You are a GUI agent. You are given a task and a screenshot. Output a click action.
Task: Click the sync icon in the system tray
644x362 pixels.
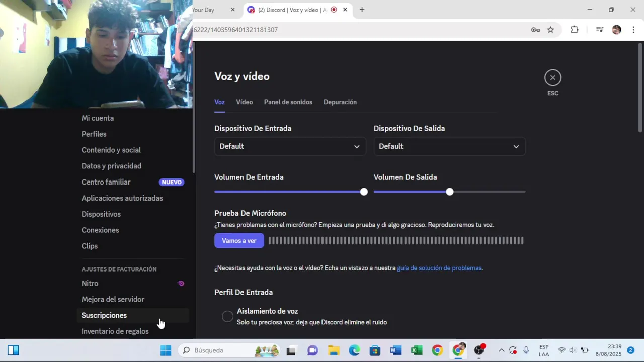click(x=513, y=350)
